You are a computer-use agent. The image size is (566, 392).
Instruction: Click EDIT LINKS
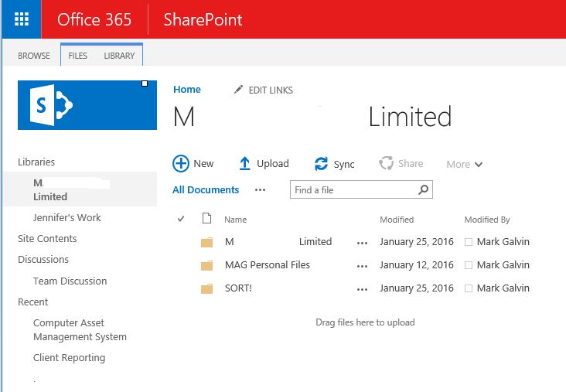(x=271, y=90)
